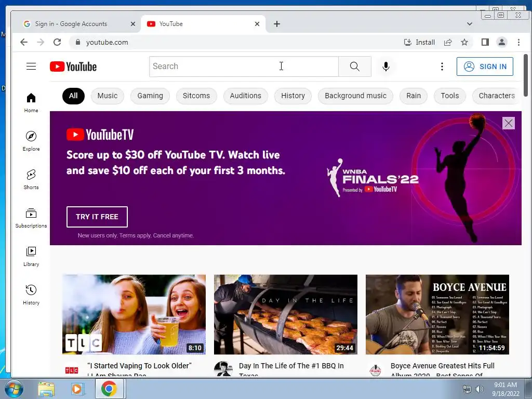Open the TLC channel avatar
532x399 pixels.
[72, 370]
